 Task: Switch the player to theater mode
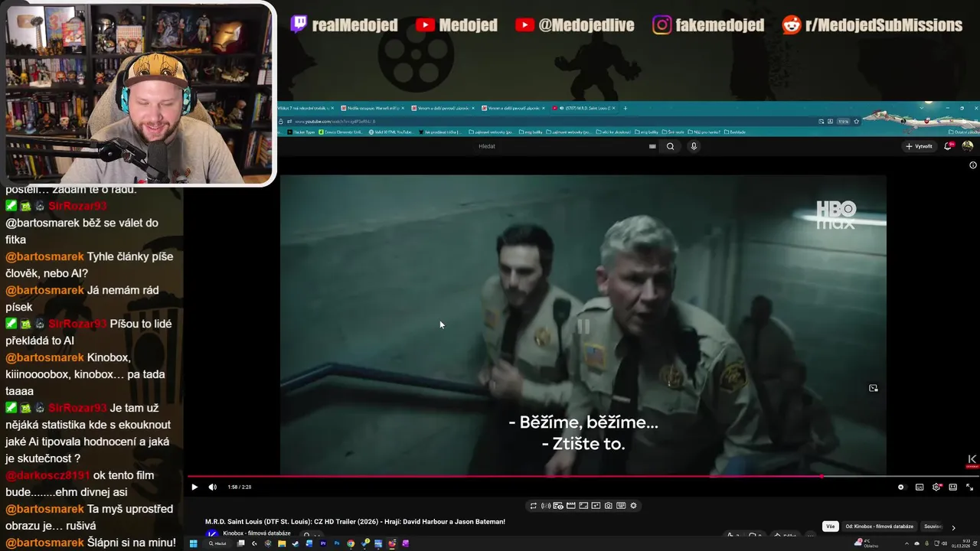click(953, 487)
